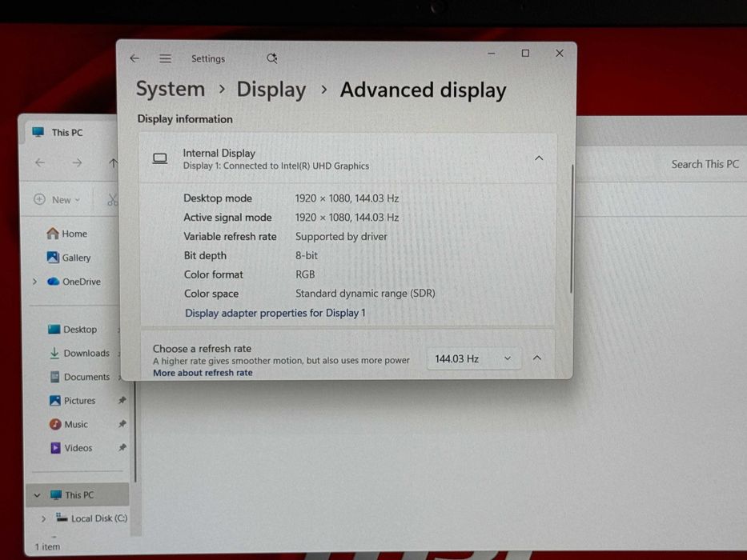747x560 pixels.
Task: Click the Downloads arrow icon
Action: click(x=54, y=353)
